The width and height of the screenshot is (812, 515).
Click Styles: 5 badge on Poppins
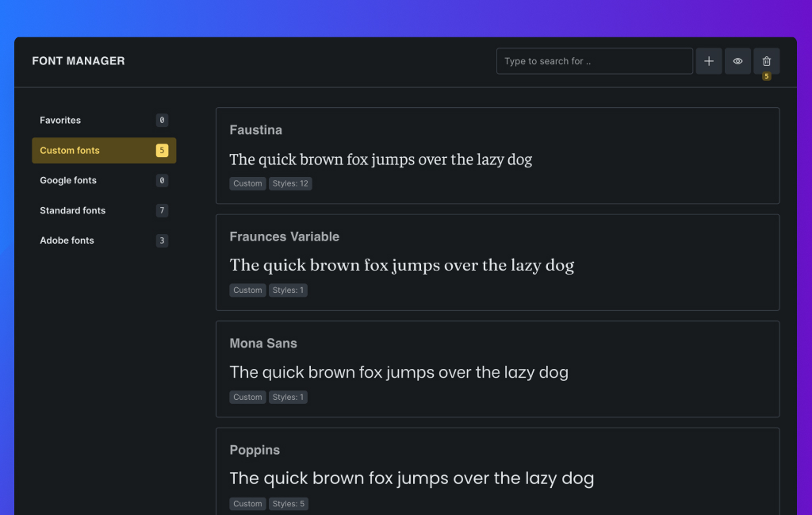pos(289,504)
